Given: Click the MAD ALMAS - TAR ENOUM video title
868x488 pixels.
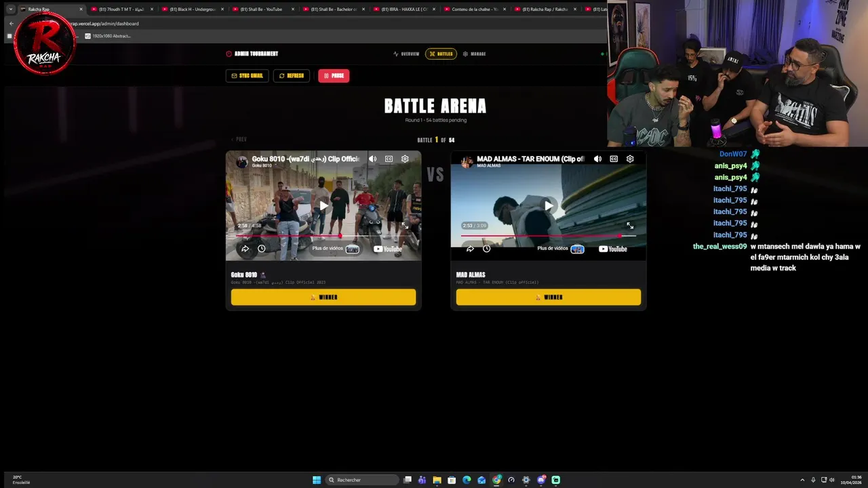Looking at the screenshot, I should pyautogui.click(x=530, y=159).
